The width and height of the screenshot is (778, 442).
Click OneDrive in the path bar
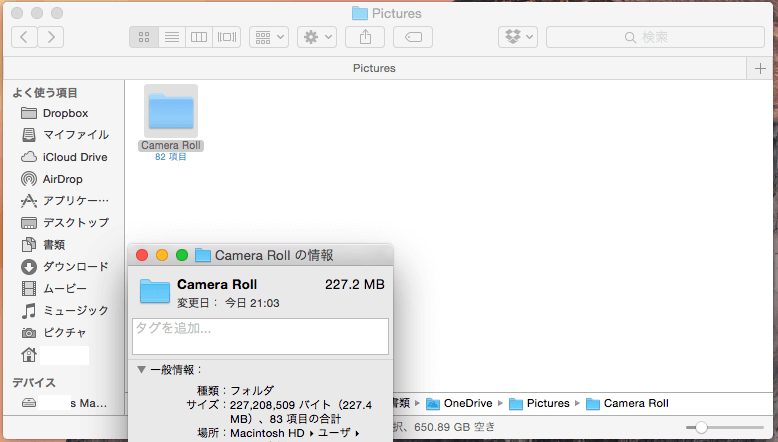pos(459,403)
